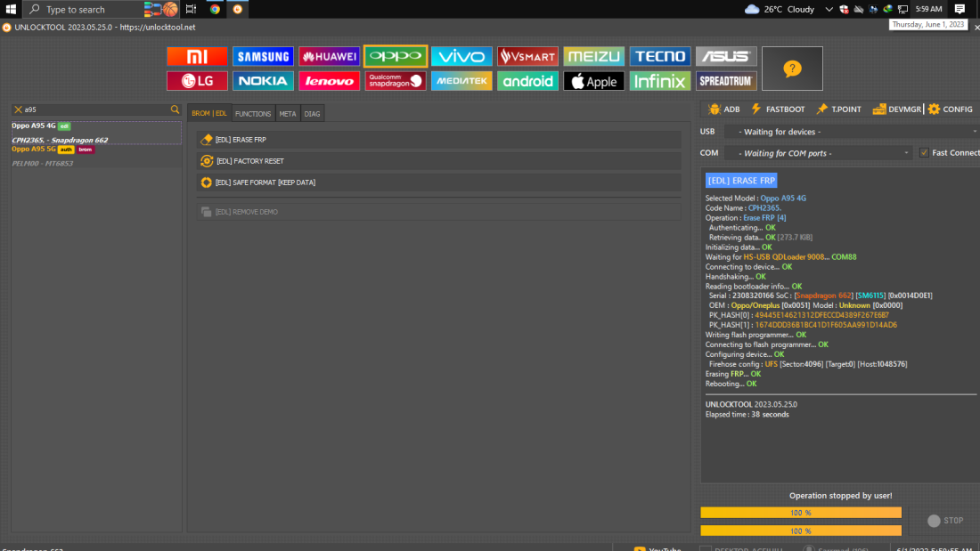Open ADB tools

[724, 109]
